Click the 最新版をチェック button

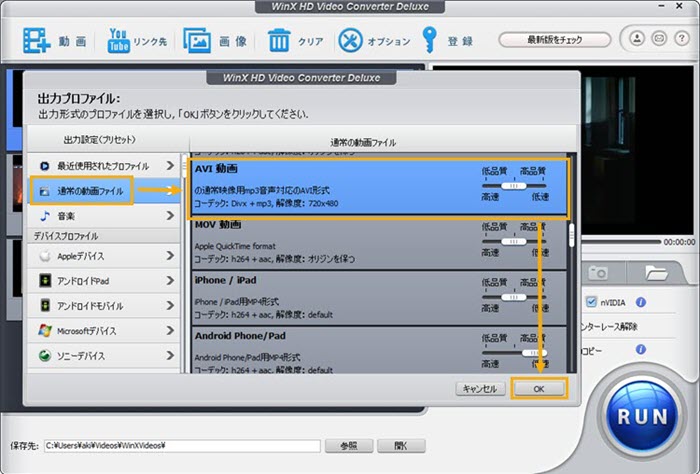[555, 40]
